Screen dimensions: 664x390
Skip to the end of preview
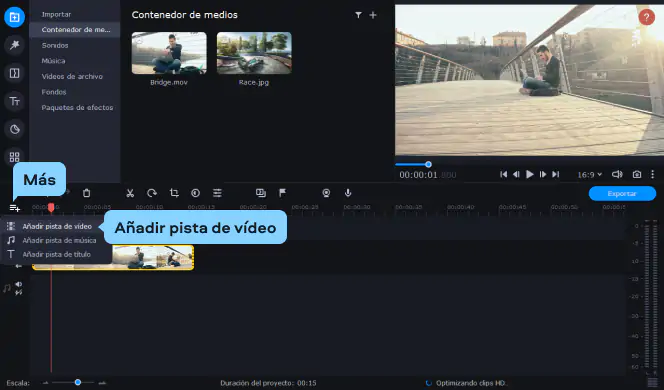556,174
